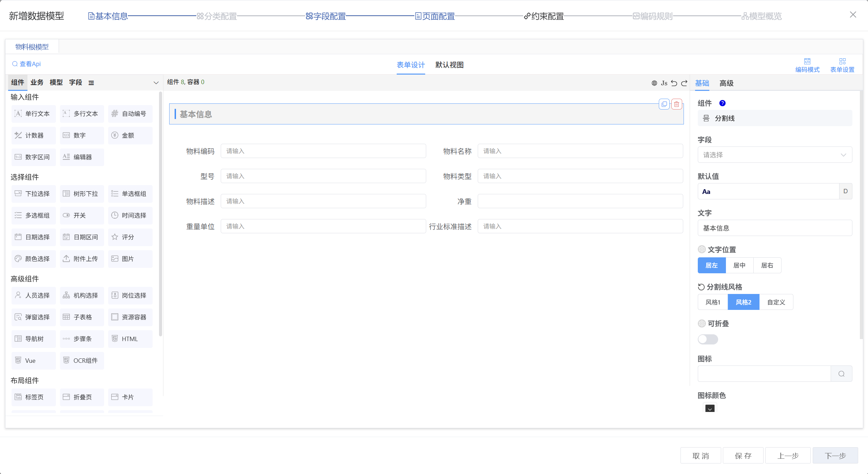The height and width of the screenshot is (474, 868).
Task: Click the 下一步 button
Action: [835, 456]
